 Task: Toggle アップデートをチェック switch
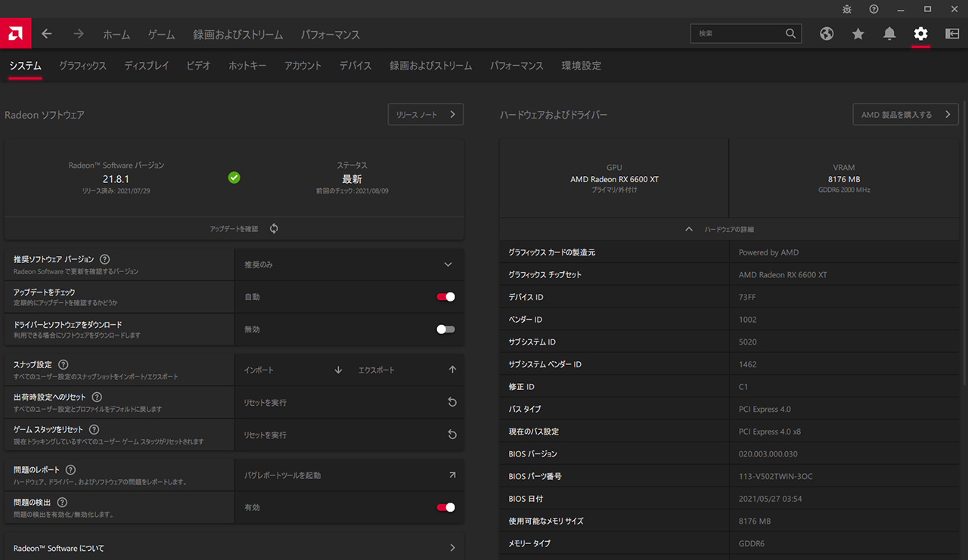pos(446,297)
